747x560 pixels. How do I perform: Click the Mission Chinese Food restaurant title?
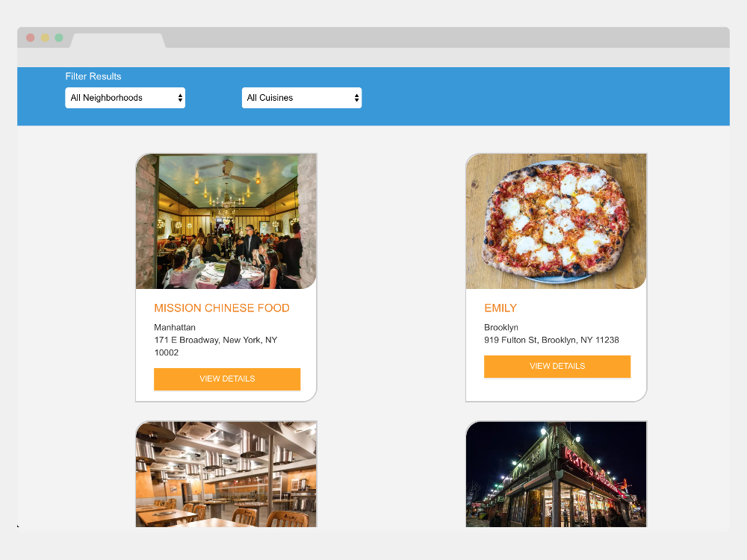click(x=222, y=308)
